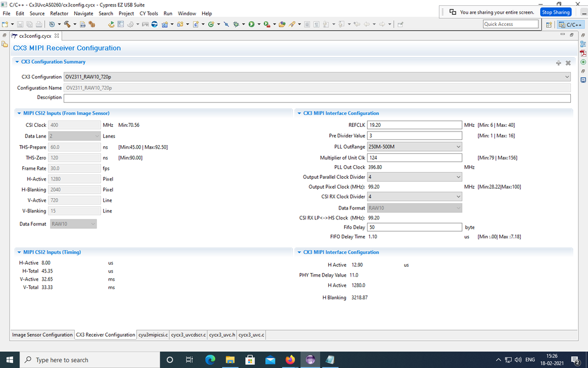Click the REFCLK input field

[x=414, y=125]
